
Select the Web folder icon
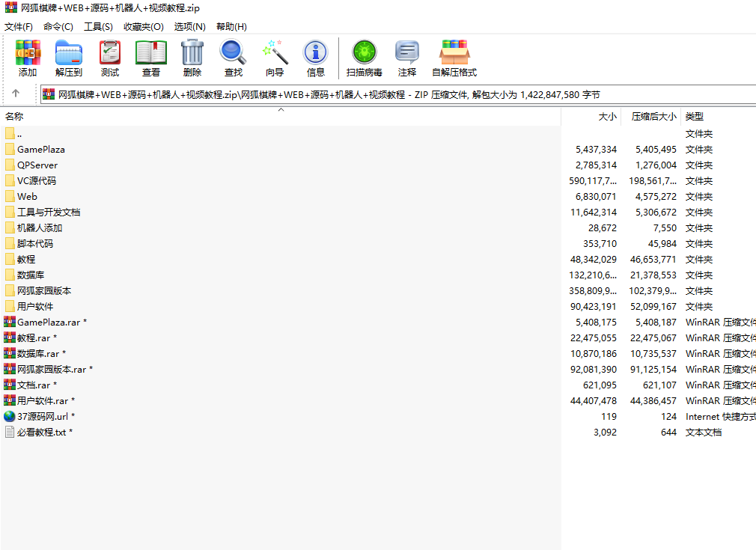point(10,196)
